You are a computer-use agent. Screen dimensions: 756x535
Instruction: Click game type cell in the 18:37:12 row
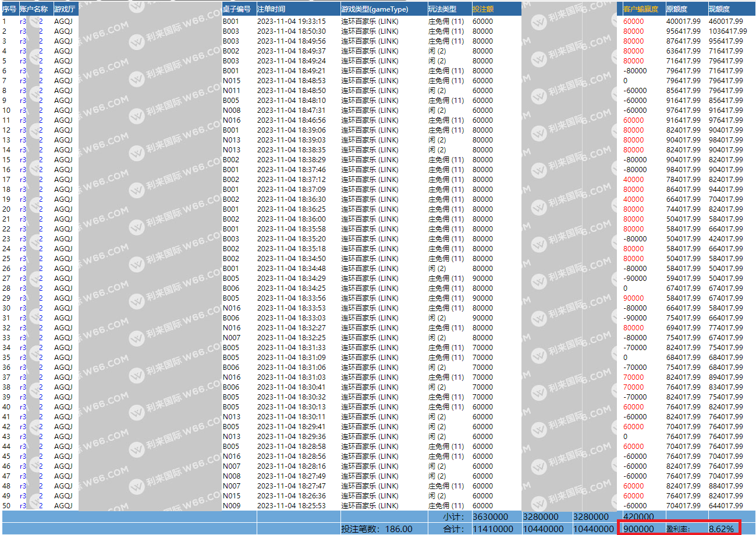pyautogui.click(x=370, y=180)
